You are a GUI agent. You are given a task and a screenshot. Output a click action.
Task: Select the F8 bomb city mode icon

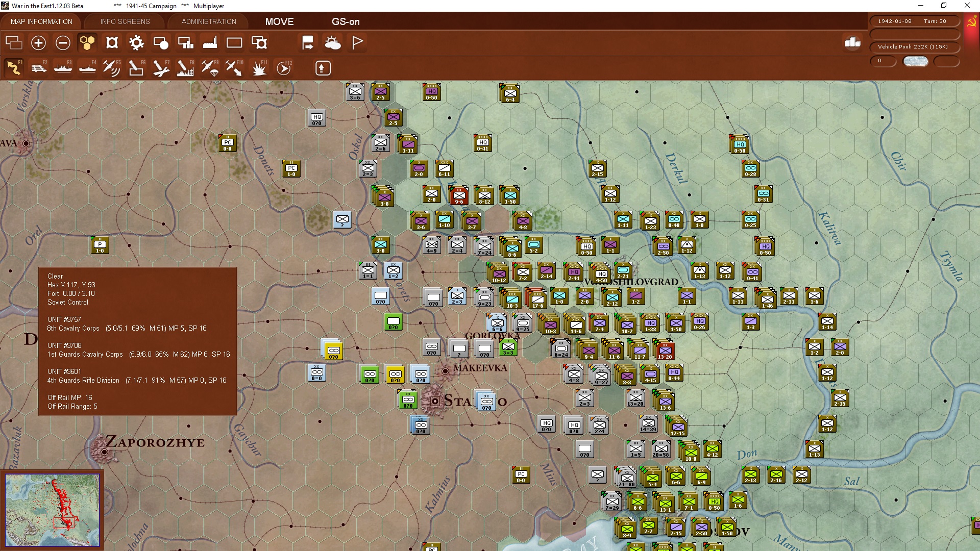[185, 68]
